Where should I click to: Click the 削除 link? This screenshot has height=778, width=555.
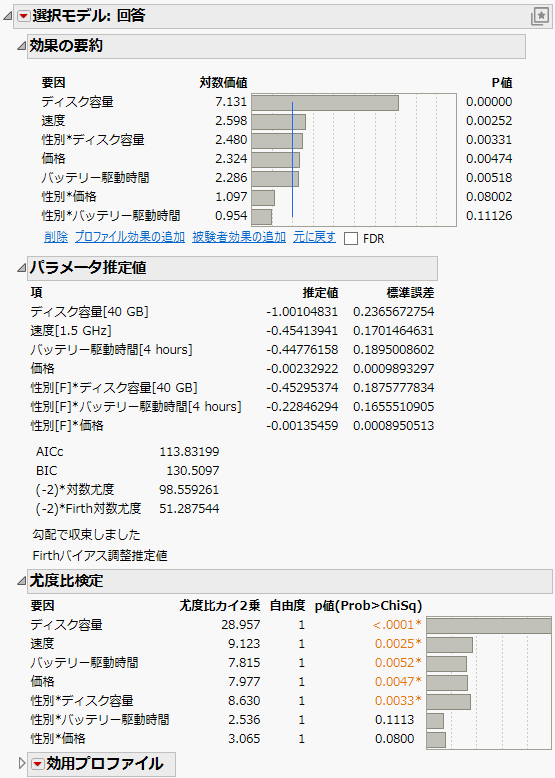pyautogui.click(x=56, y=237)
